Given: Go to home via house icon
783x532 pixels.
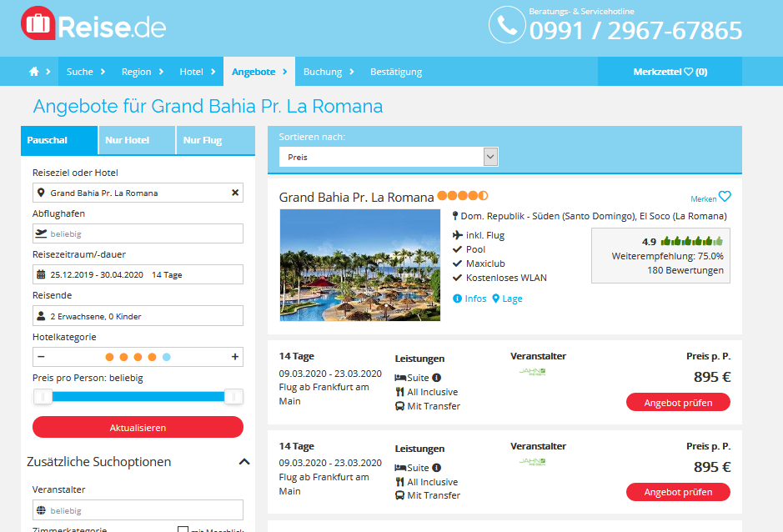Looking at the screenshot, I should [34, 72].
